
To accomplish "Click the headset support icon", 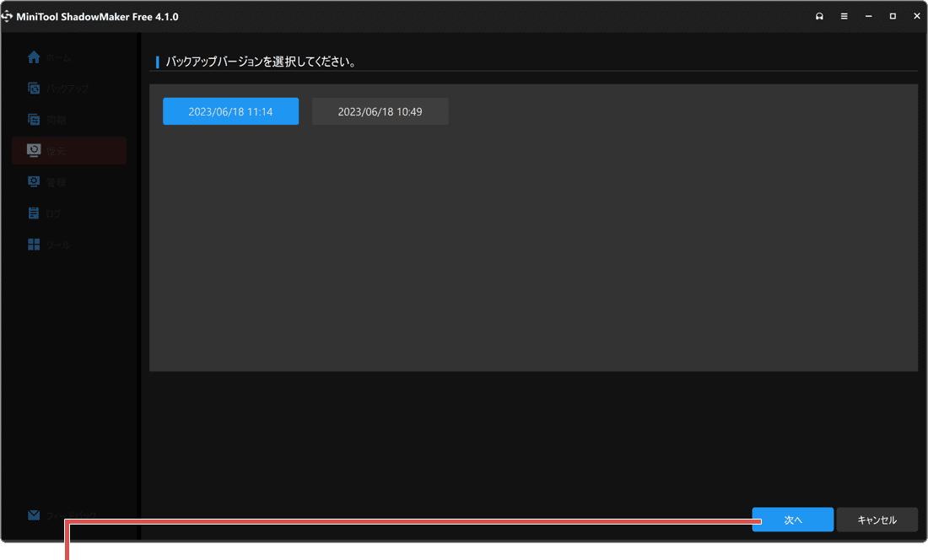I will pos(819,15).
